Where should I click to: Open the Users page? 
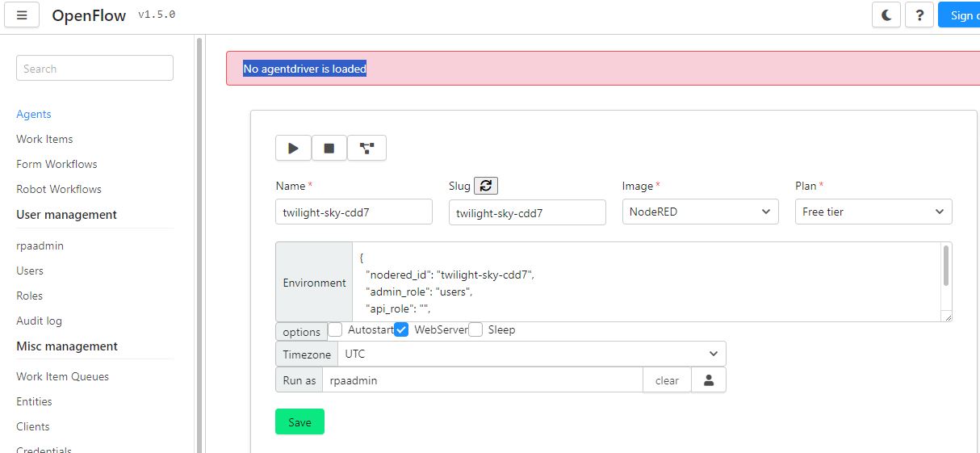coord(30,271)
